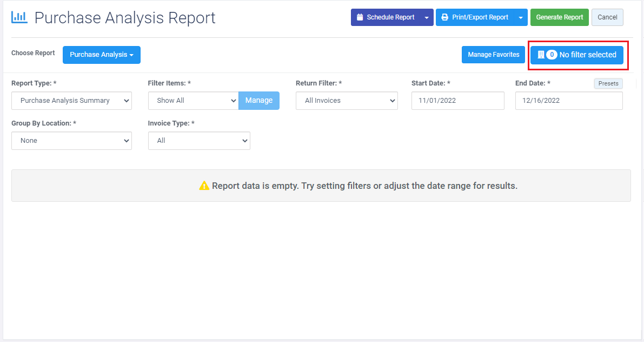The height and width of the screenshot is (342, 644).
Task: Open the Purchase Analysis report chooser
Action: [102, 55]
